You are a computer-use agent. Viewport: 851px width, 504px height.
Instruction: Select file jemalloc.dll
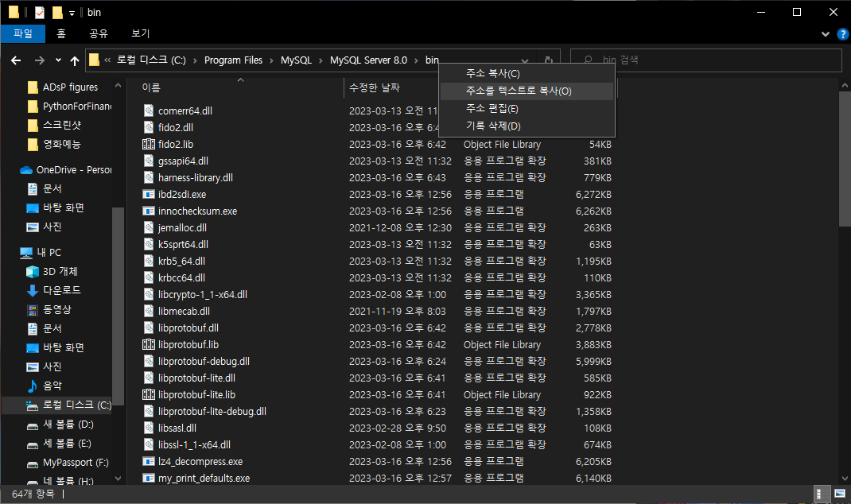182,228
